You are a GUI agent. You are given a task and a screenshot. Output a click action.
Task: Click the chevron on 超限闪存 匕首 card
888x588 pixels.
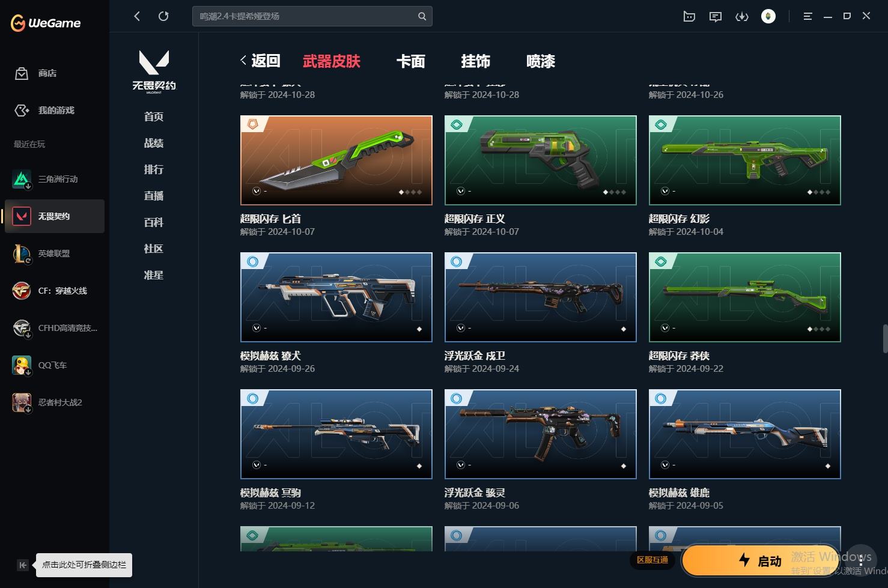coord(257,191)
